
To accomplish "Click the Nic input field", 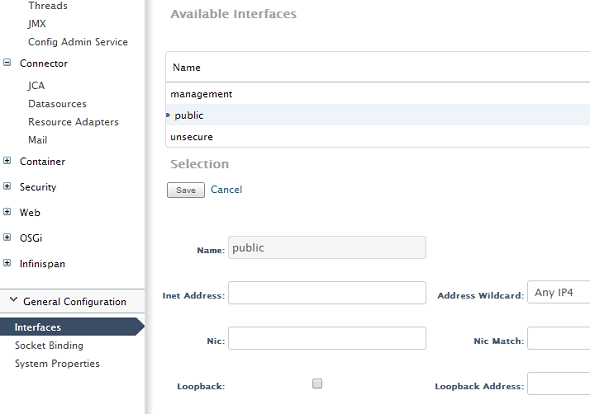I will pyautogui.click(x=327, y=338).
